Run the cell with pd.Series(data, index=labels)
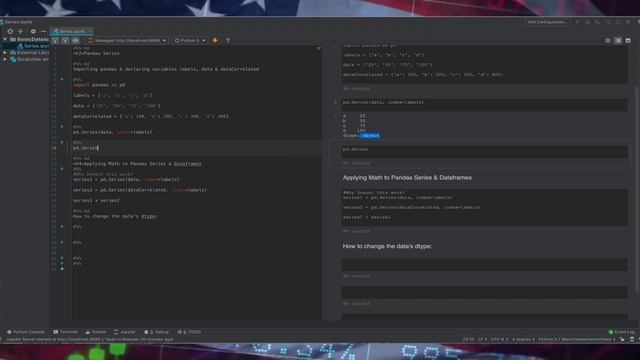This screenshot has height=360, width=640. click(62, 127)
